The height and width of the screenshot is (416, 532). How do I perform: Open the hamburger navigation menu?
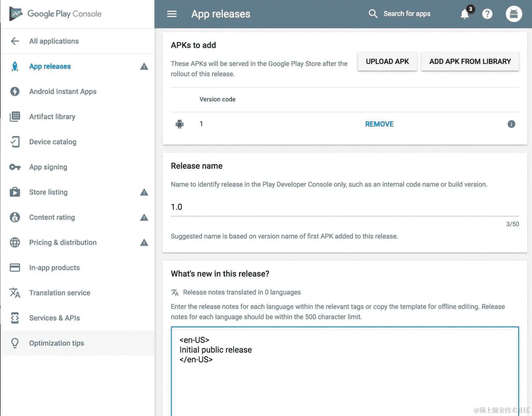point(172,14)
